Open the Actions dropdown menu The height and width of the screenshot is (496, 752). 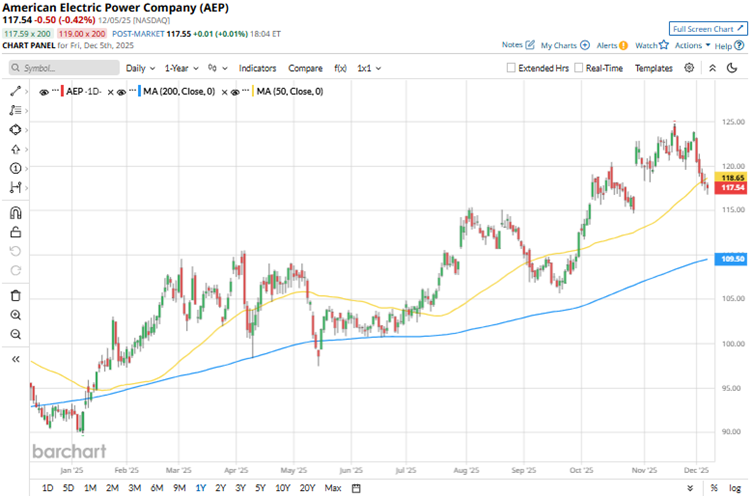tap(691, 46)
